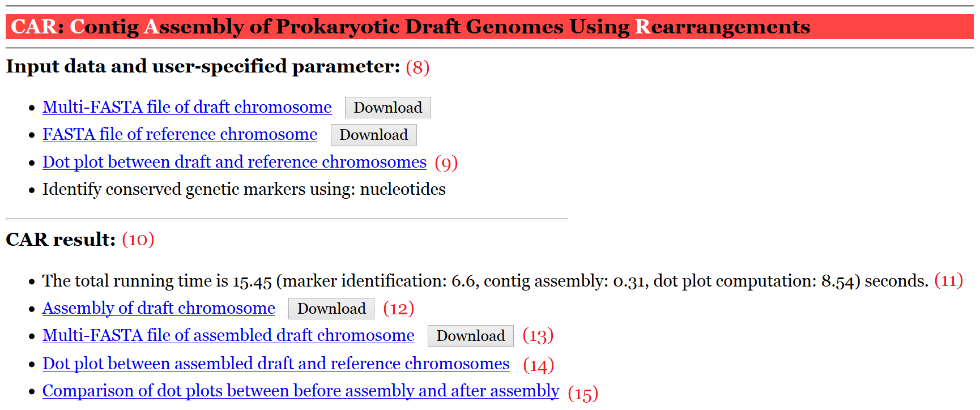The width and height of the screenshot is (980, 410).
Task: Click the total running time text line
Action: (x=485, y=281)
